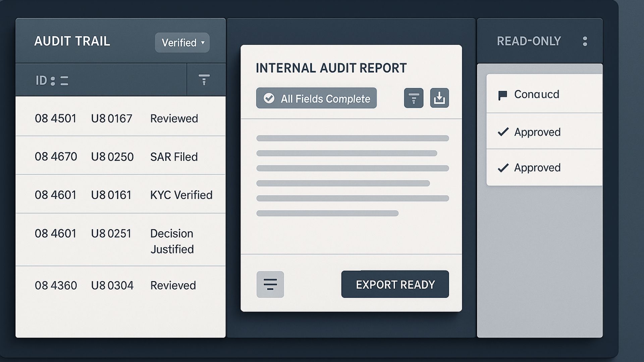Click the colon dots icon after ID
This screenshot has height=362, width=644.
53,81
